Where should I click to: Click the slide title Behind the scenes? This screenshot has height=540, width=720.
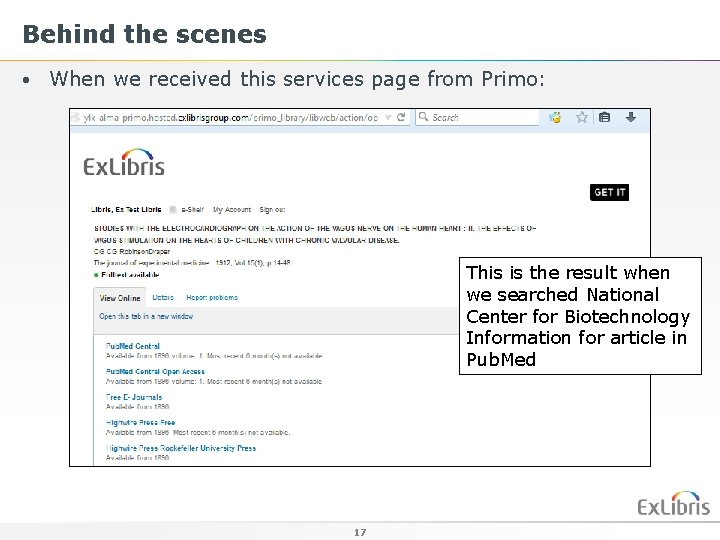[x=145, y=34]
